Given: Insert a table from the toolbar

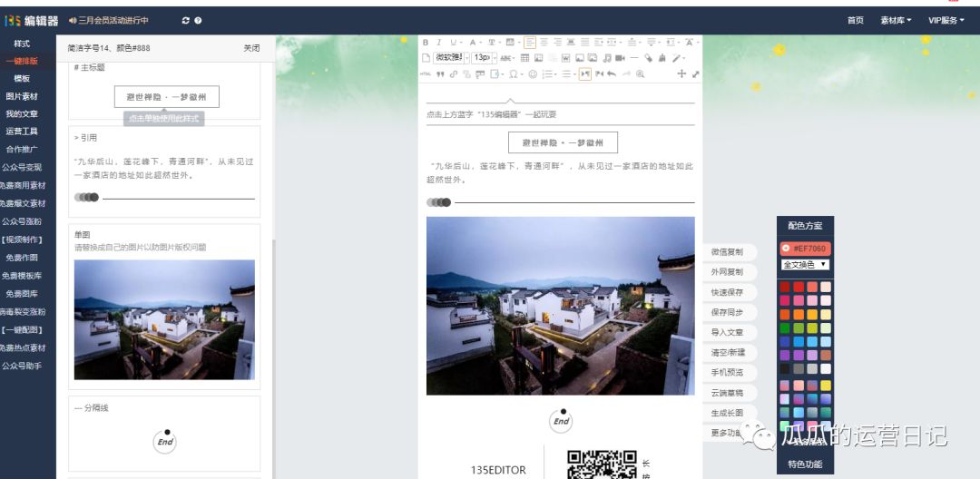Looking at the screenshot, I should click(x=525, y=58).
